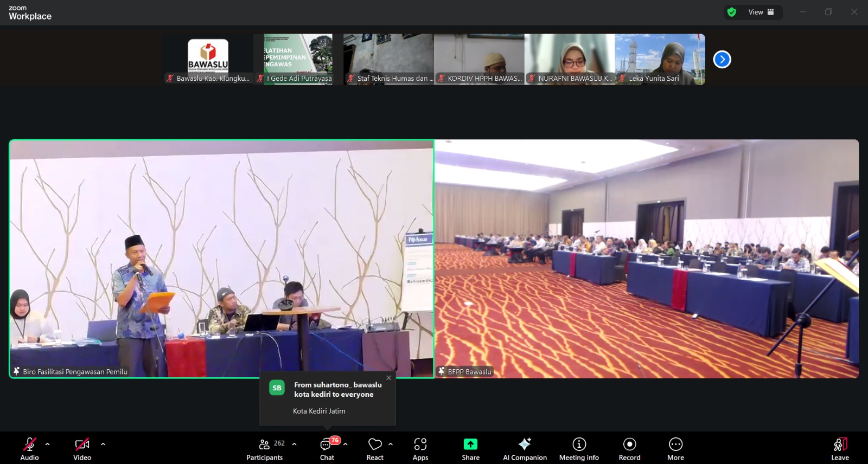Launch AI Companion
The width and height of the screenshot is (868, 464).
(525, 449)
